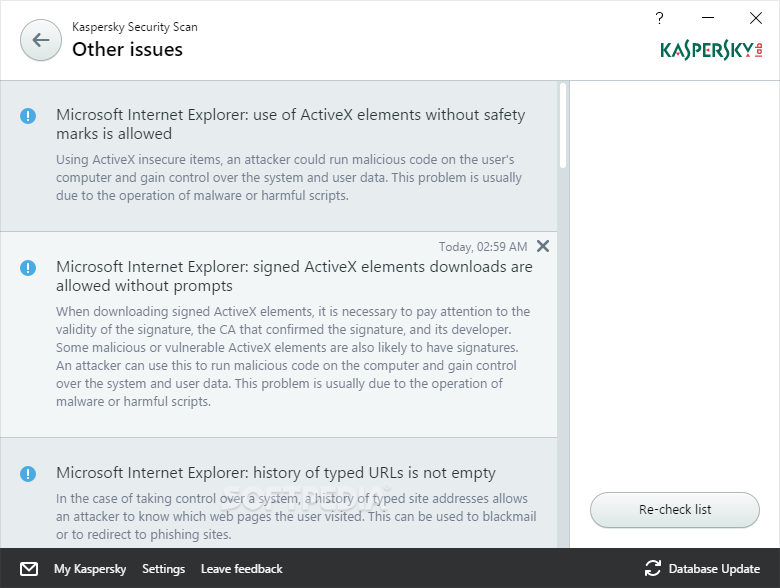Open Settings in the bottom bar

164,569
